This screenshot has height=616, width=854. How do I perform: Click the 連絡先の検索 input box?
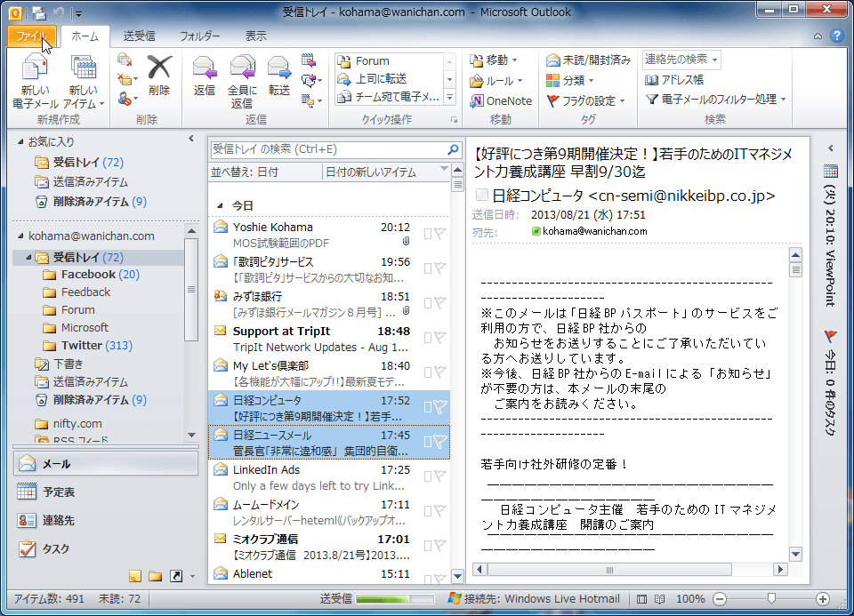[x=681, y=60]
